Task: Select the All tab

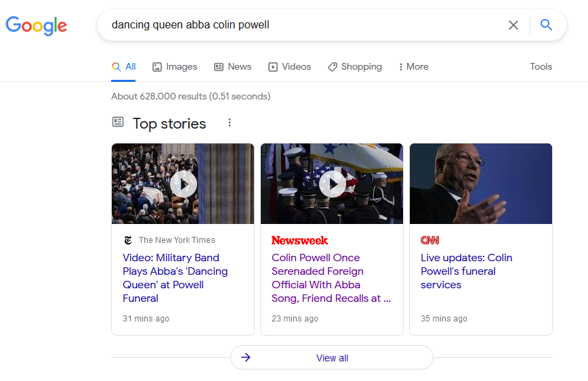Action: click(123, 67)
